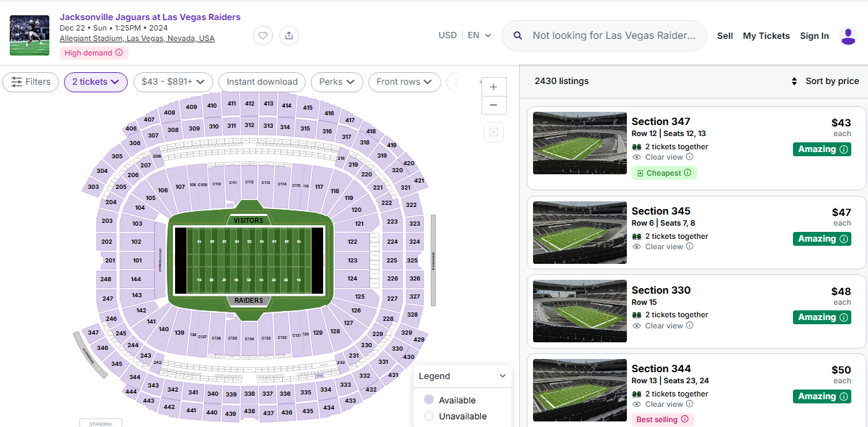Expand the price range dropdown
This screenshot has width=868, height=427.
tap(173, 82)
